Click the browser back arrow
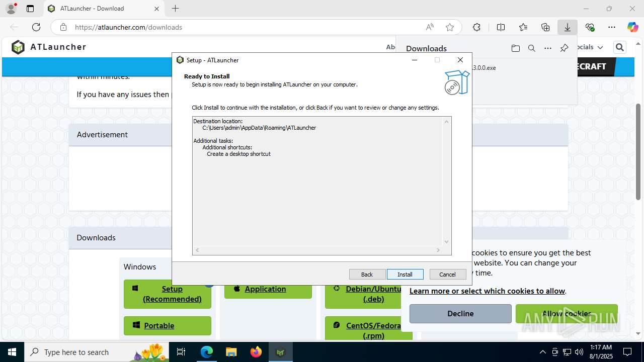644x362 pixels. pyautogui.click(x=14, y=27)
